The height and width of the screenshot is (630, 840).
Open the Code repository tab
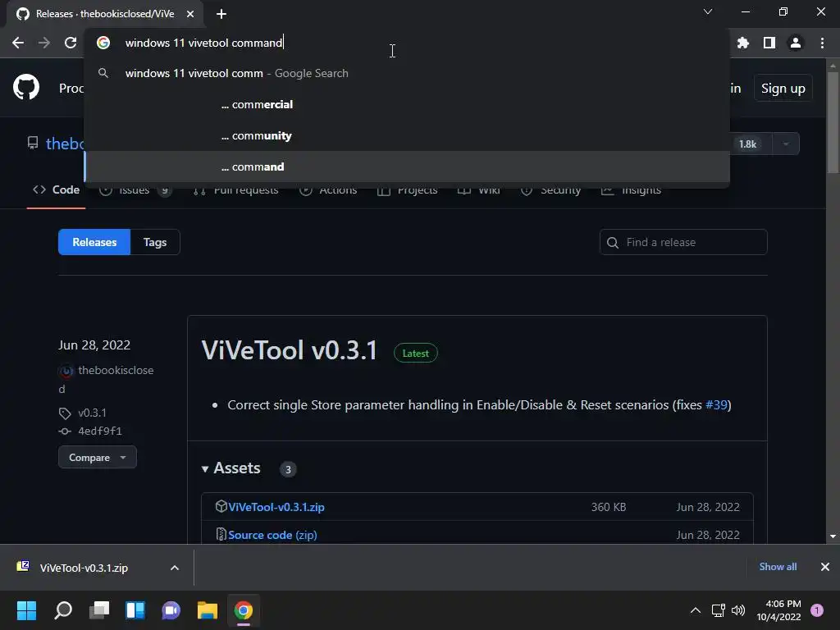pos(57,189)
